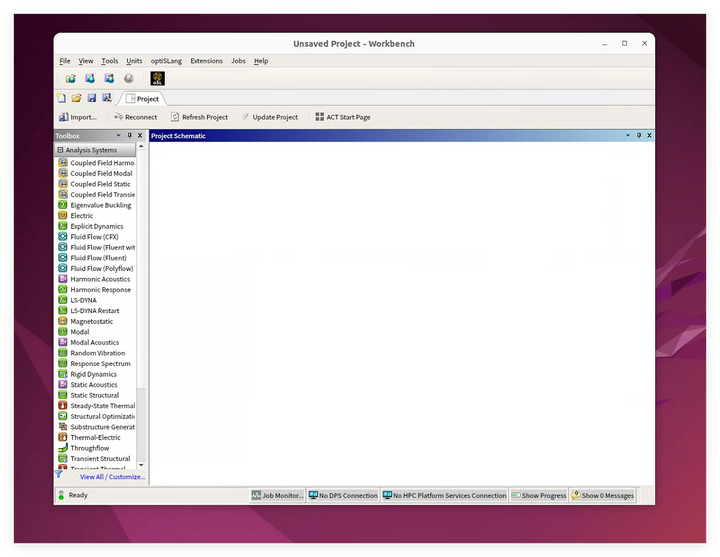This screenshot has height=557, width=720.
Task: Click Update Project
Action: click(x=270, y=117)
